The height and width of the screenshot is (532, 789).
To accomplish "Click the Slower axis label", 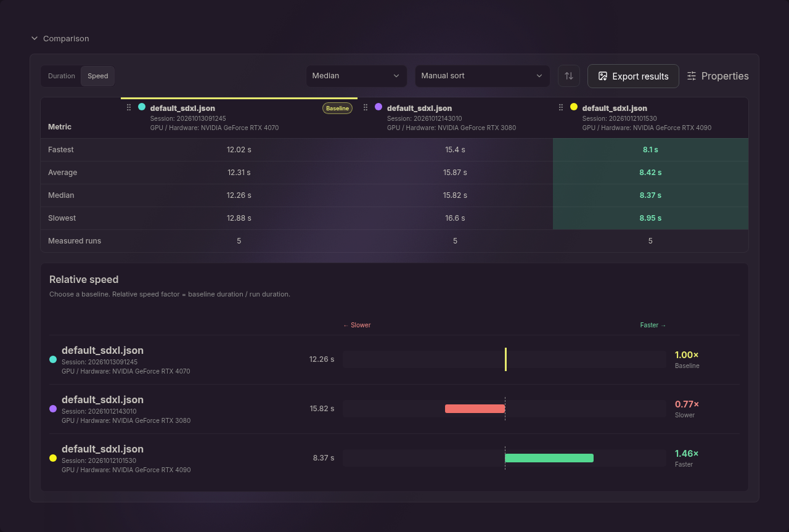I will pyautogui.click(x=357, y=325).
